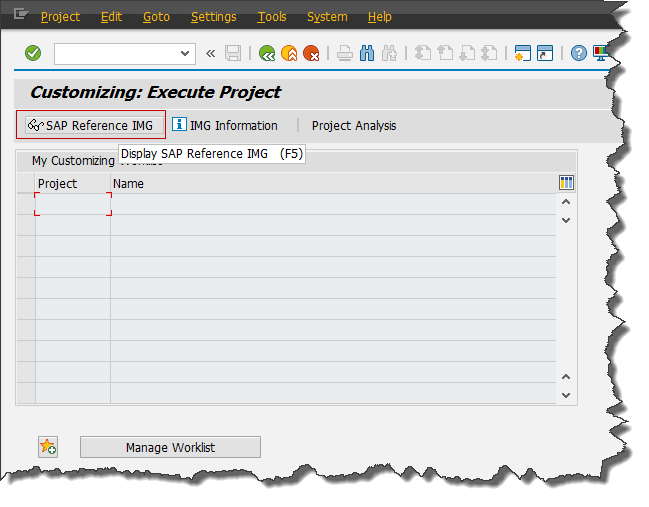
Task: Click the Manage Worklist button
Action: tap(170, 447)
